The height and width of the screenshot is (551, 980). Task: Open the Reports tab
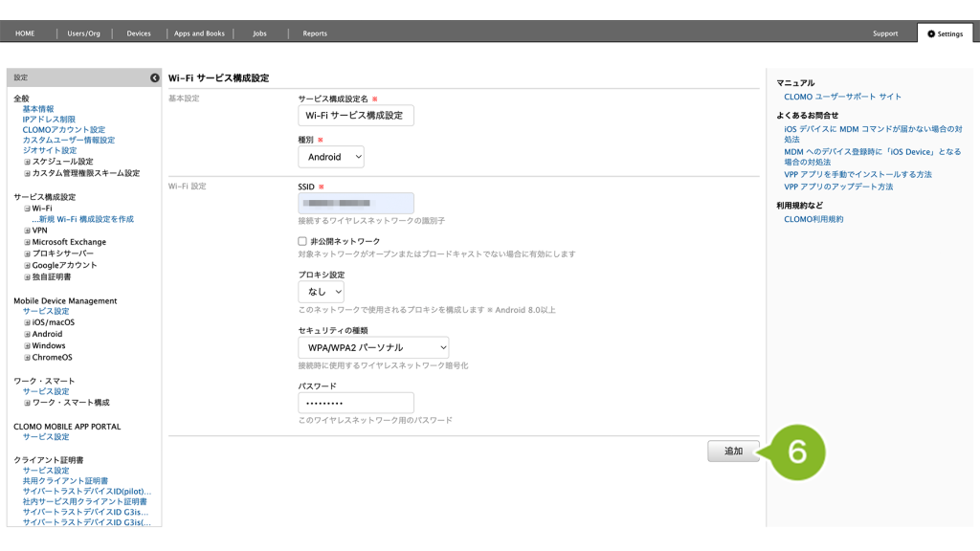coord(315,33)
